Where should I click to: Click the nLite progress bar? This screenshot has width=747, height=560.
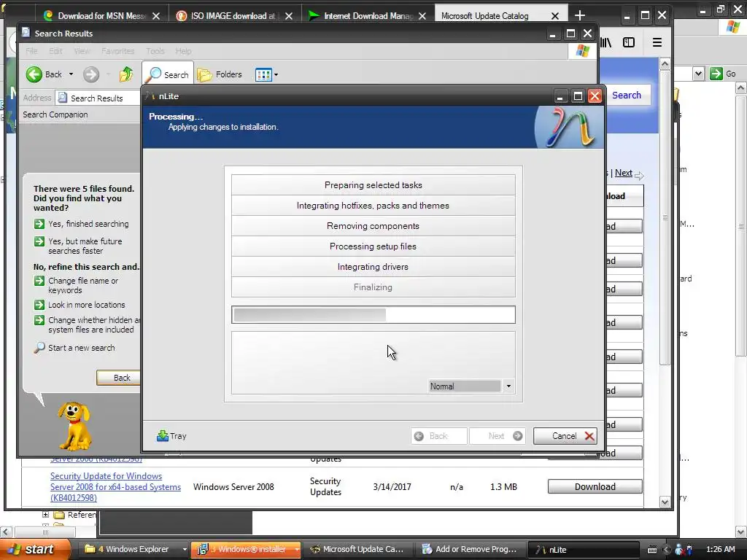(x=373, y=315)
